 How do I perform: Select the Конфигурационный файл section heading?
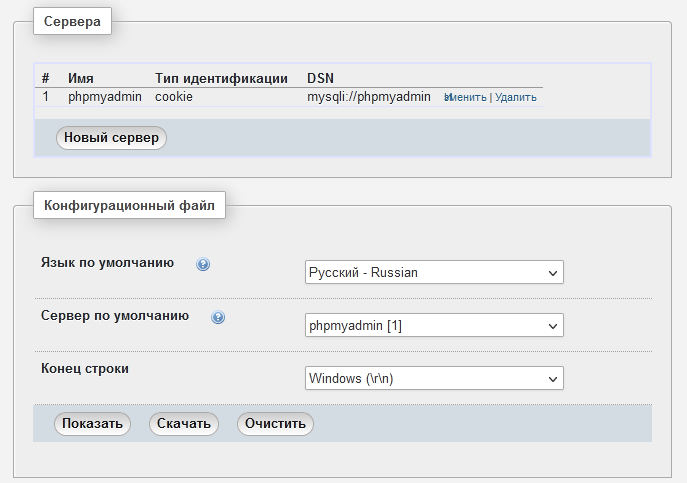click(129, 205)
